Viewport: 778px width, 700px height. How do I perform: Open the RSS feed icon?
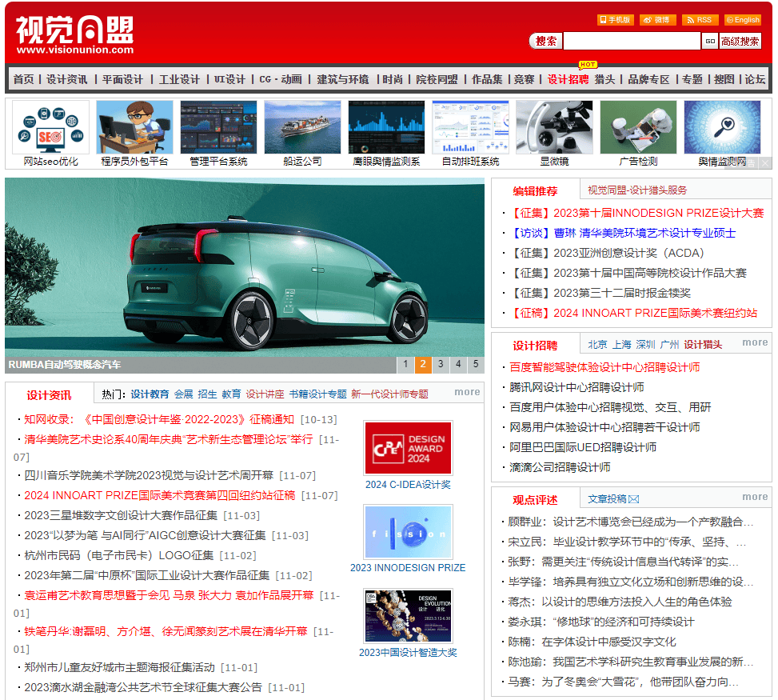tap(699, 20)
